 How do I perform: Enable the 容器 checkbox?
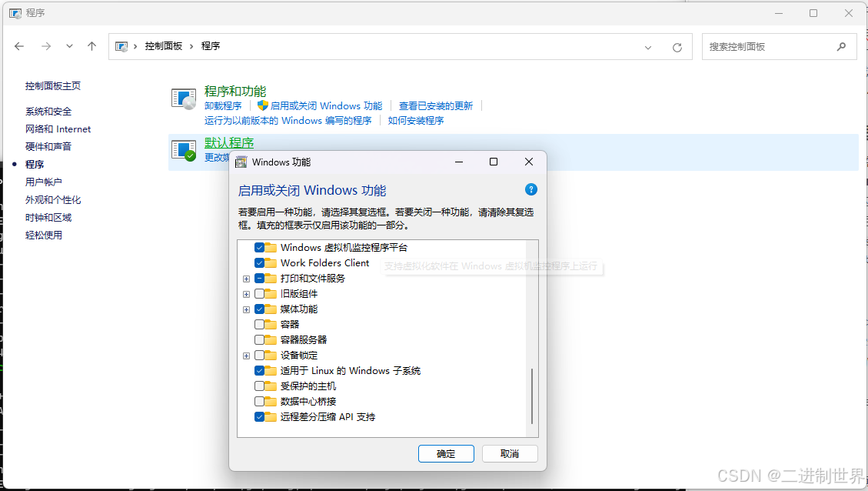[259, 325]
